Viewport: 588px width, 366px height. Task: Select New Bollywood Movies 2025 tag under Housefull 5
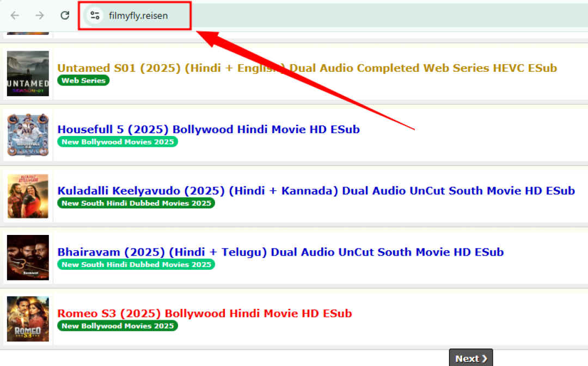(118, 141)
